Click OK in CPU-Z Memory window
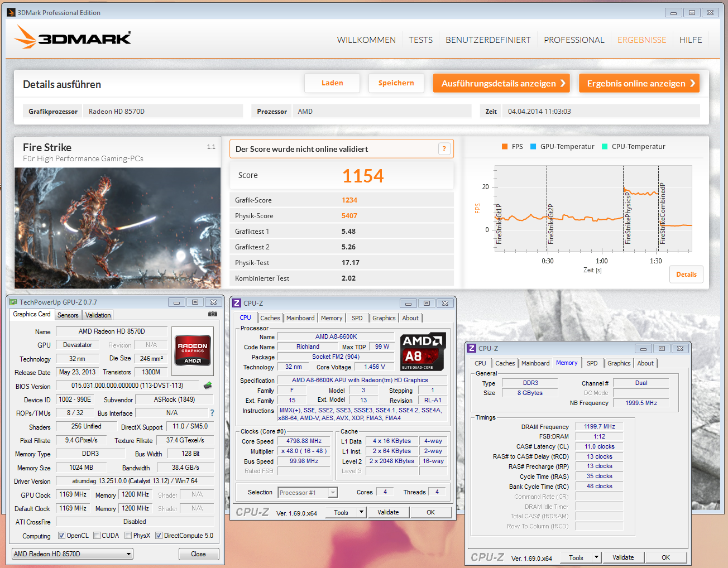The height and width of the screenshot is (568, 728). click(666, 557)
